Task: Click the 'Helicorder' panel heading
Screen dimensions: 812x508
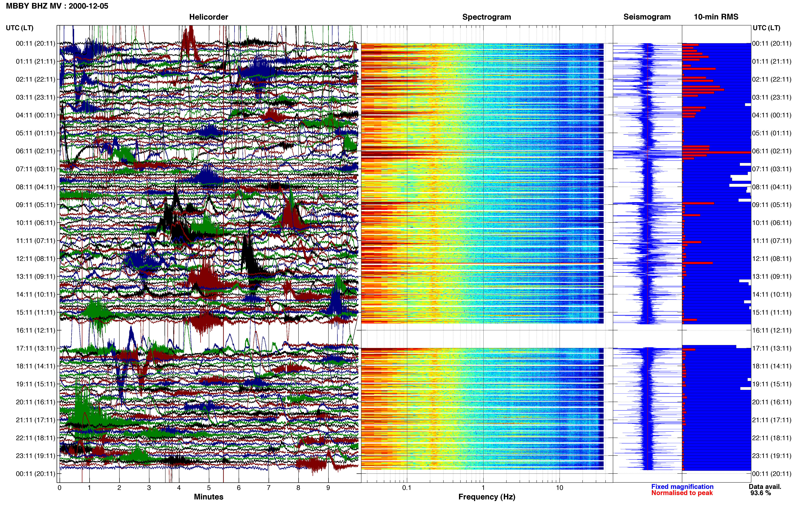Action: [x=209, y=17]
